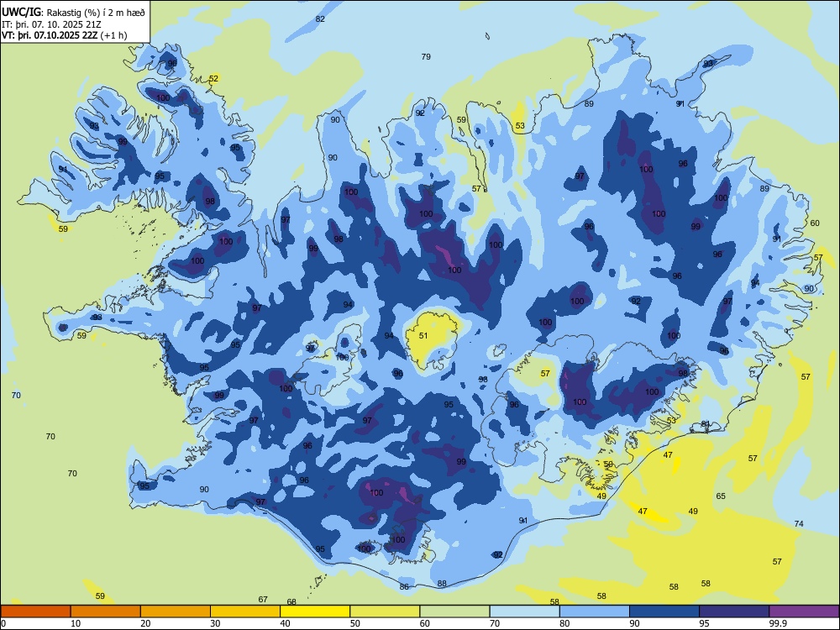
Task: Pick the dark blue 90–95 legend swatch
Action: 664,612
